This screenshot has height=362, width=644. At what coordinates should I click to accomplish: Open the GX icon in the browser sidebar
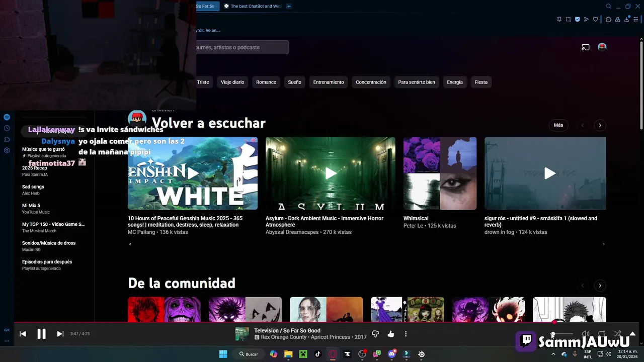7,330
